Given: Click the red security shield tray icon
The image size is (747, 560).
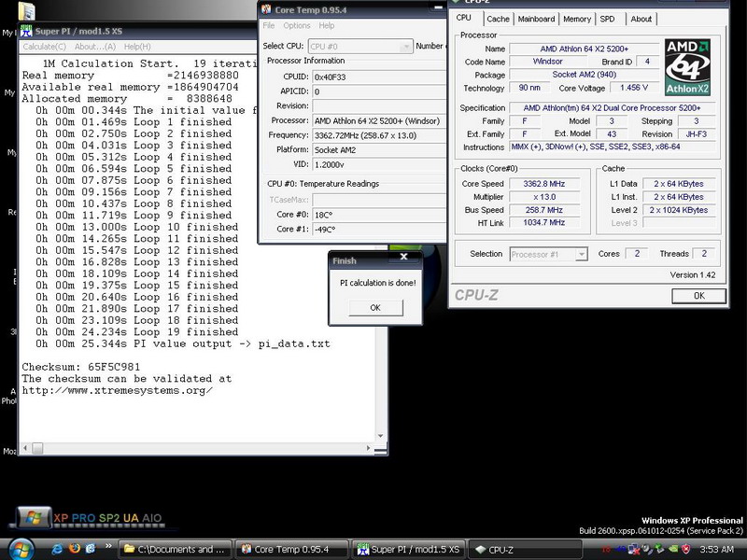Looking at the screenshot, I should [686, 549].
